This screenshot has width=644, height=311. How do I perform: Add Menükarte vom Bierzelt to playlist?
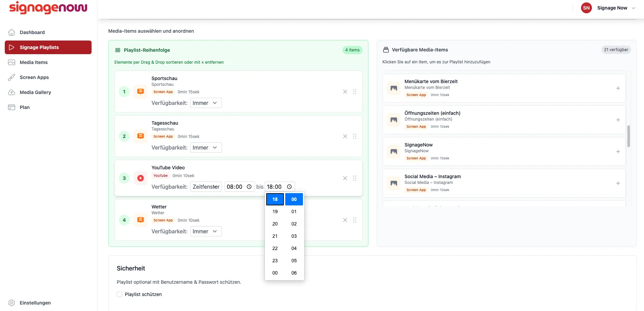point(618,88)
